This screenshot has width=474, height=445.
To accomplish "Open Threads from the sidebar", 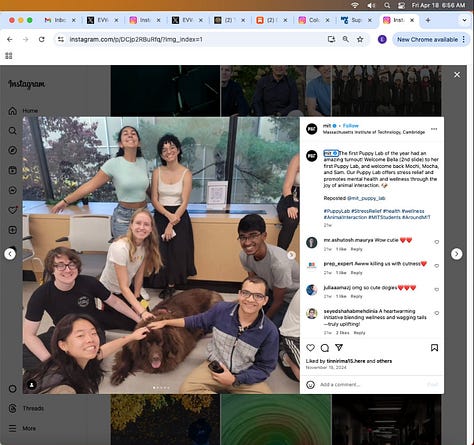I will point(26,408).
